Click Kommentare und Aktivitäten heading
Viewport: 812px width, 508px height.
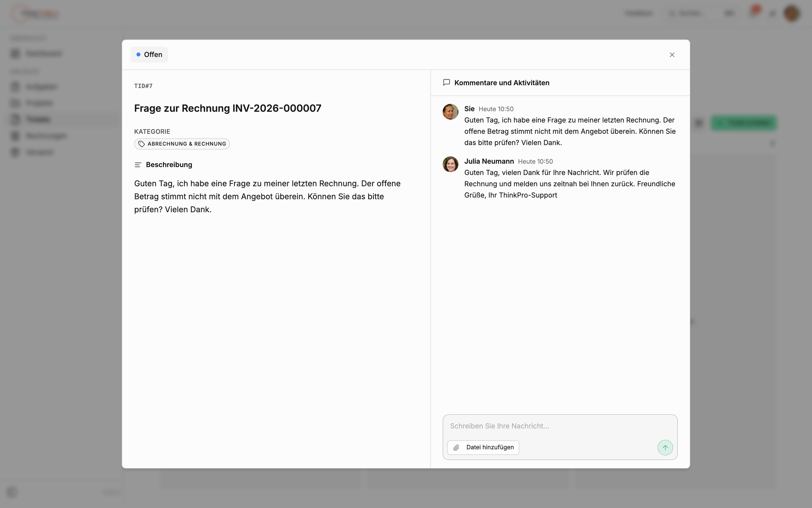point(502,83)
